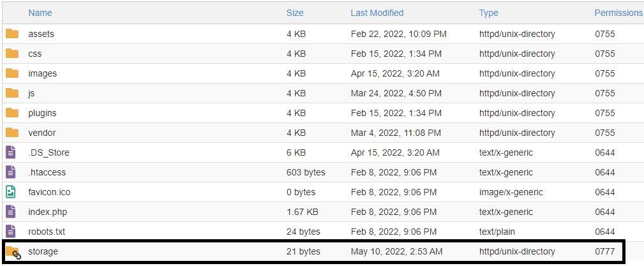Sort files by the Size column header
The image size is (644, 266).
(295, 13)
